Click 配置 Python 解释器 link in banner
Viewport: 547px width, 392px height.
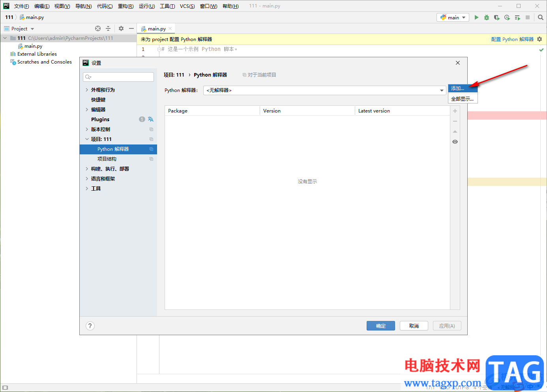[x=512, y=39]
